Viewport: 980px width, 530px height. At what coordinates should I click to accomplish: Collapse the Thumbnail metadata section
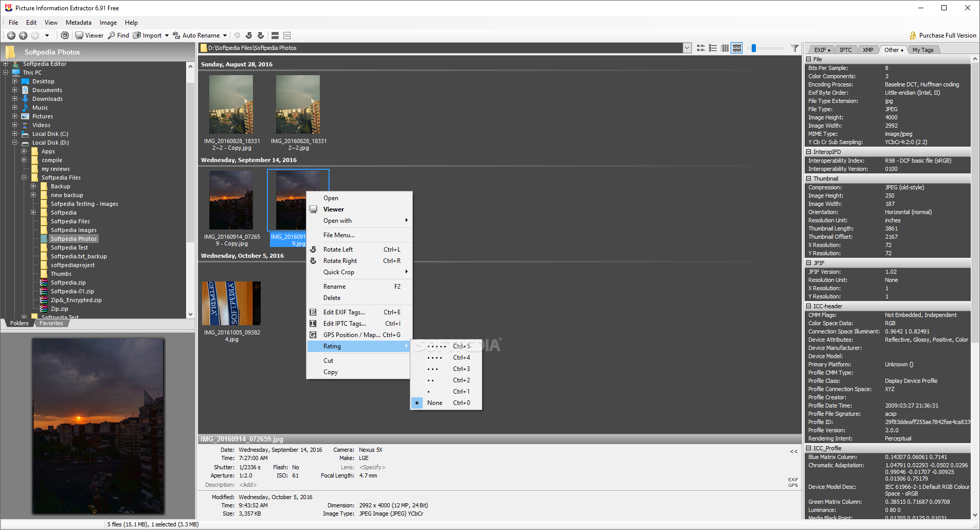pos(809,179)
